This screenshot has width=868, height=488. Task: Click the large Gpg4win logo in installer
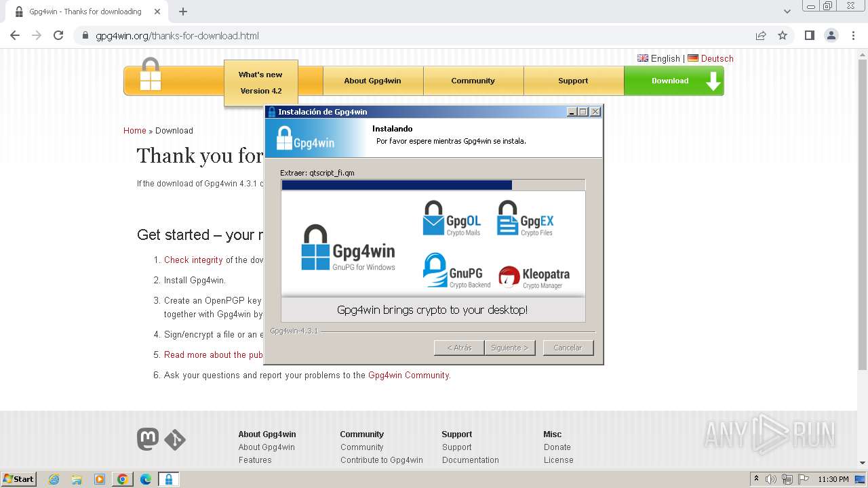pos(348,248)
